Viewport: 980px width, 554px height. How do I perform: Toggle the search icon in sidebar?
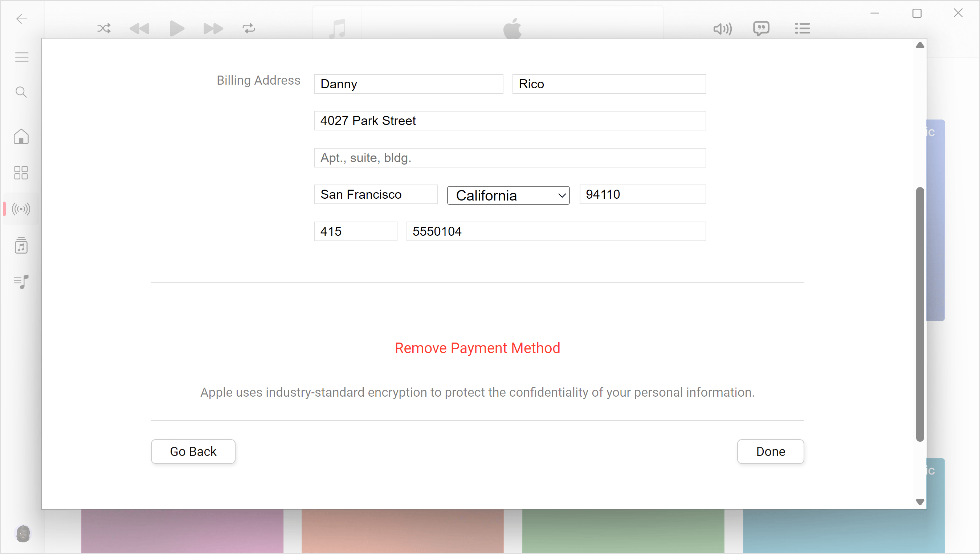click(21, 93)
